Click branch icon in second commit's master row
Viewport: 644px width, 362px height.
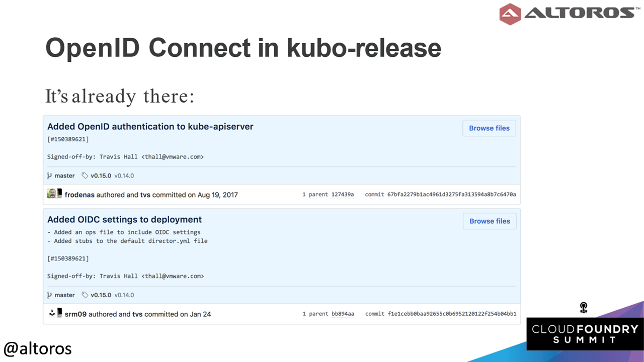tap(50, 295)
